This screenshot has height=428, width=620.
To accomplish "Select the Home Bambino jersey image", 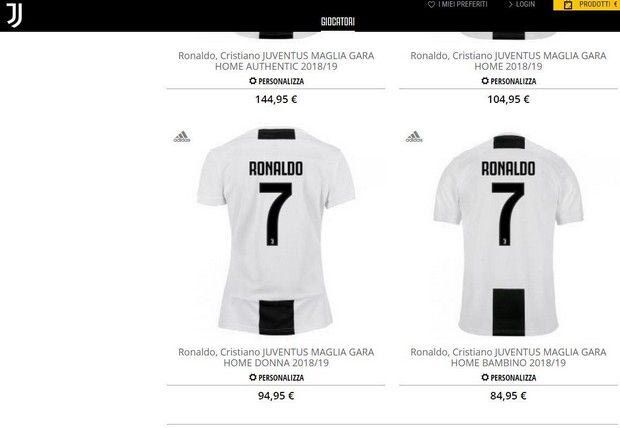I will click(x=508, y=235).
